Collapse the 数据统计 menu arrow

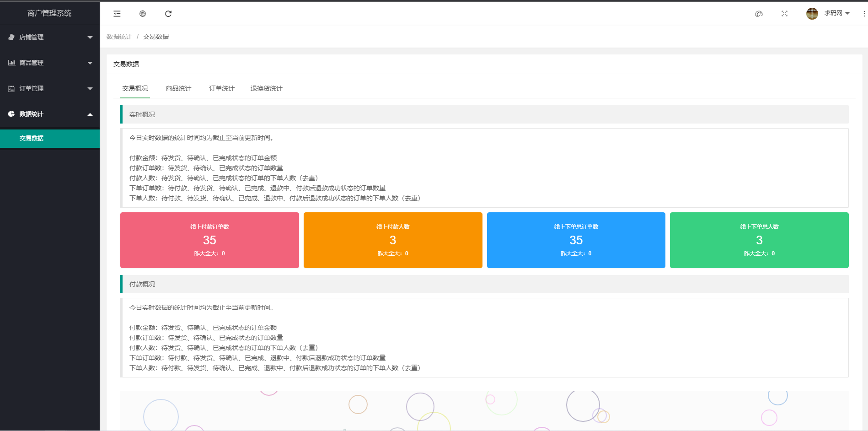[90, 114]
